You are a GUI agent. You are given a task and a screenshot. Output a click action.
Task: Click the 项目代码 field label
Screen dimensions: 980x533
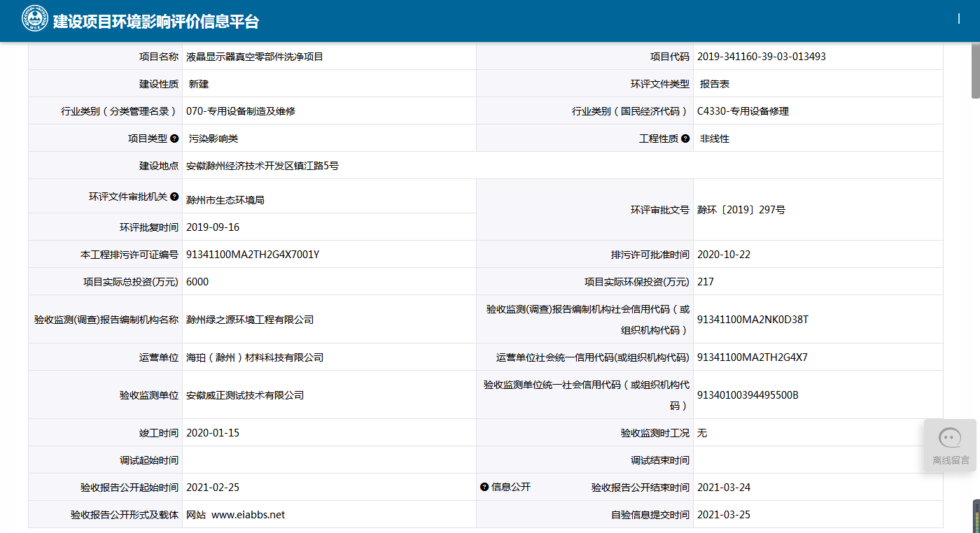pos(670,57)
